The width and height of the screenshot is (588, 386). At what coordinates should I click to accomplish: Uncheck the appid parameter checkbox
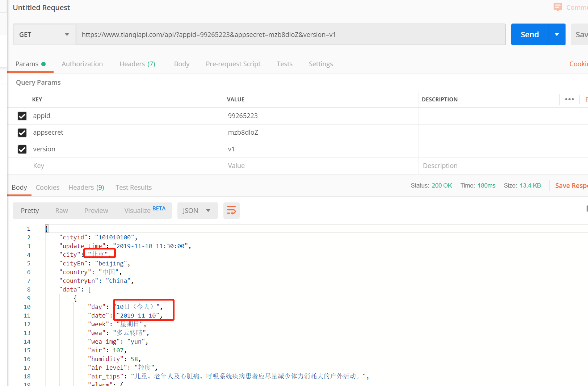pos(22,116)
